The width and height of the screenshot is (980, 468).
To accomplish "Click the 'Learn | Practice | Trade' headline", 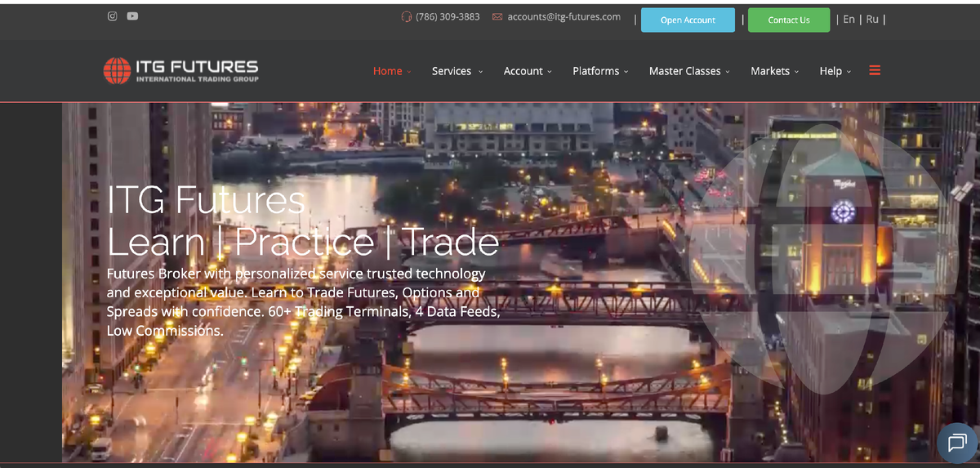I will click(x=303, y=242).
